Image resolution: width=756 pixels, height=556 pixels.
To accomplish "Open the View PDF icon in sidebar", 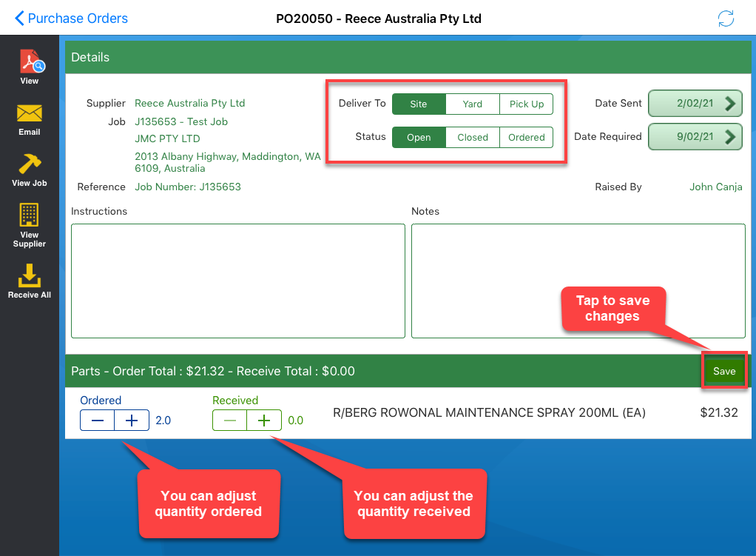I will (x=30, y=62).
